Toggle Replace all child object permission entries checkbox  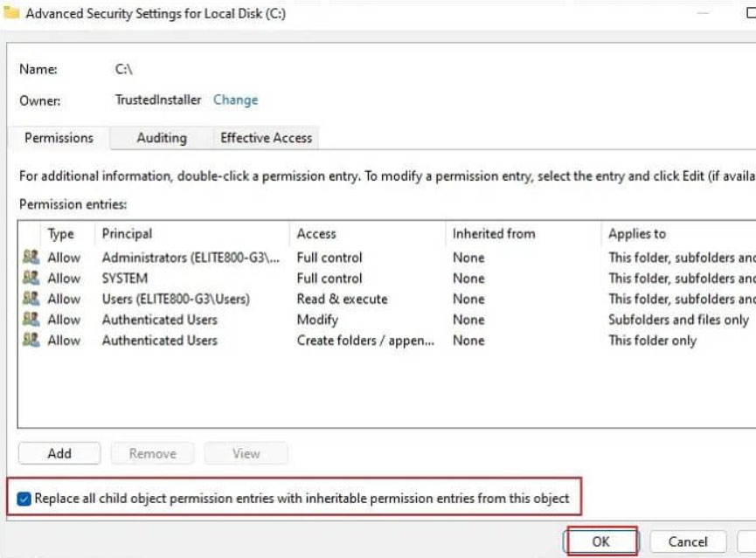pyautogui.click(x=24, y=499)
